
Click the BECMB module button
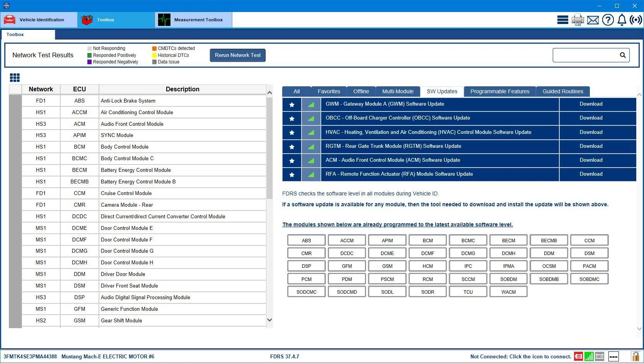pyautogui.click(x=549, y=240)
